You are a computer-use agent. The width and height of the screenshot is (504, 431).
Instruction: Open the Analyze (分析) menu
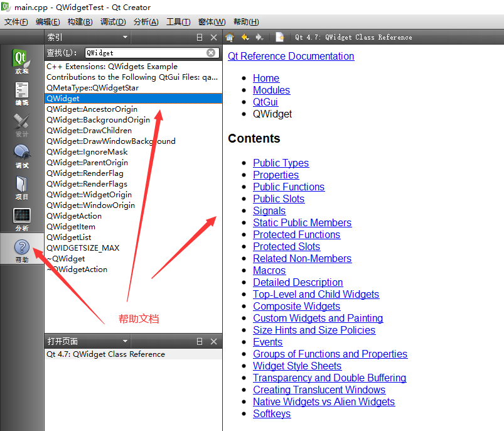coord(146,22)
